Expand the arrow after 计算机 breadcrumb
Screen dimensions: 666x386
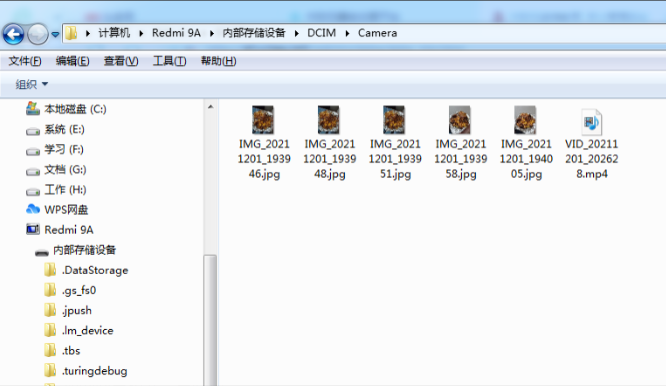click(141, 33)
